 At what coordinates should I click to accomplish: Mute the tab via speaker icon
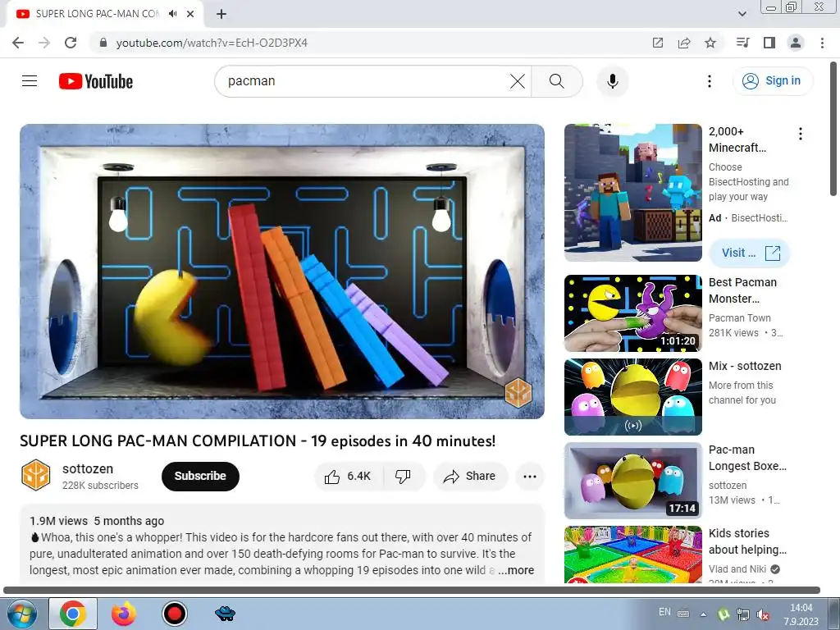(x=172, y=14)
